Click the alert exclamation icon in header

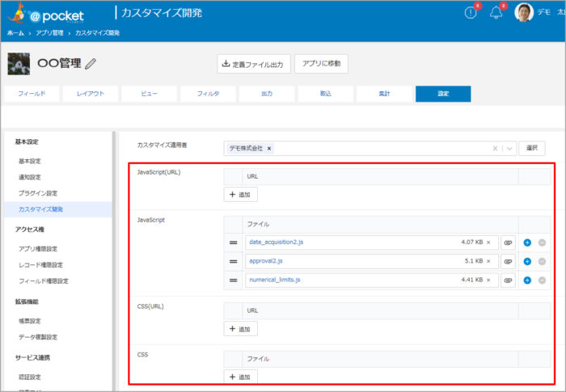pyautogui.click(x=471, y=12)
